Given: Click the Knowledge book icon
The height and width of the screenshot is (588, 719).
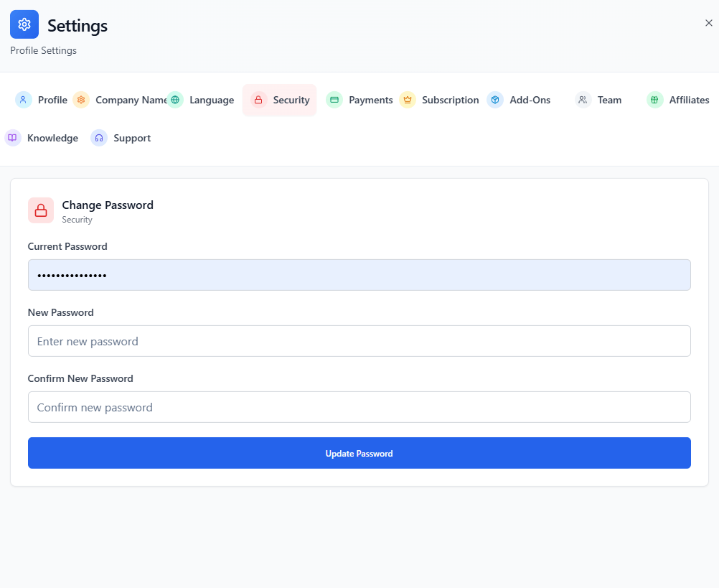Looking at the screenshot, I should click(x=11, y=137).
